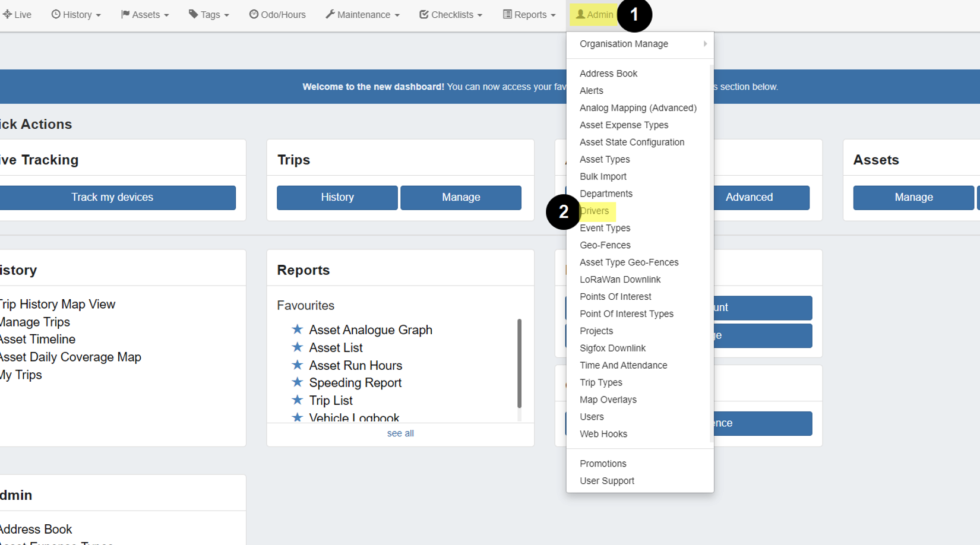Open LoRaWan Downlink menu item
Viewport: 980px width, 545px height.
pos(620,280)
